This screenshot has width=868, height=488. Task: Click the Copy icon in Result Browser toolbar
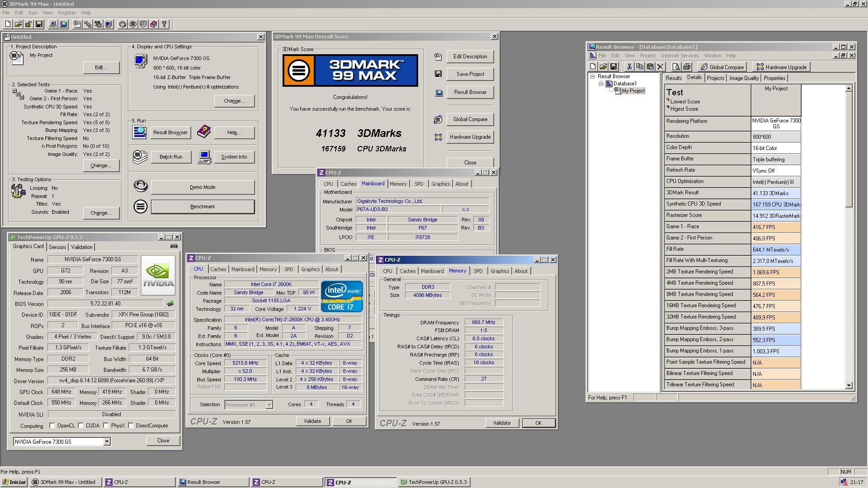tap(639, 67)
